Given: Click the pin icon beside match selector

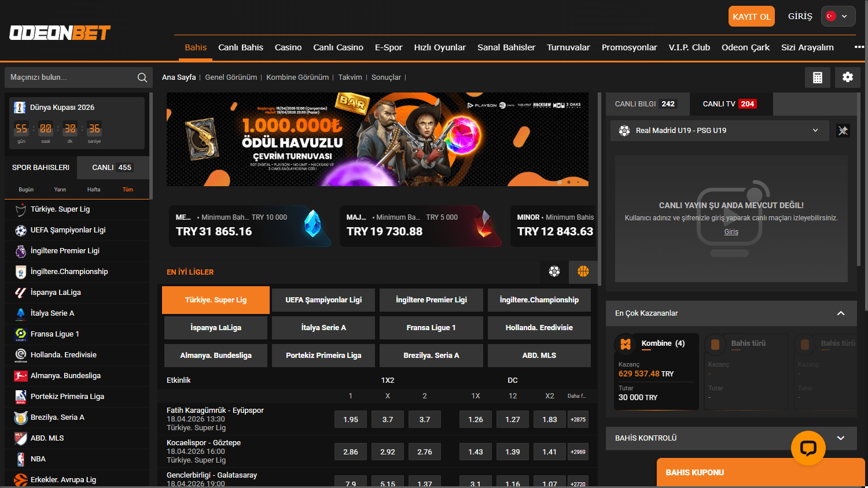Looking at the screenshot, I should point(843,131).
